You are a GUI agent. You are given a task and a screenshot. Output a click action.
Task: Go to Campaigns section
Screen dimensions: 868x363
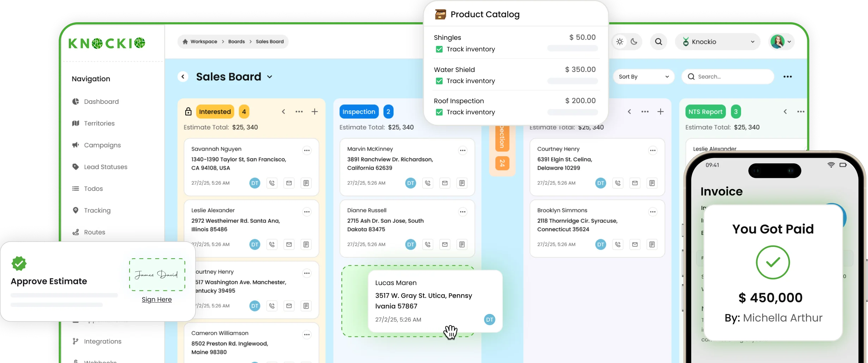tap(96, 145)
